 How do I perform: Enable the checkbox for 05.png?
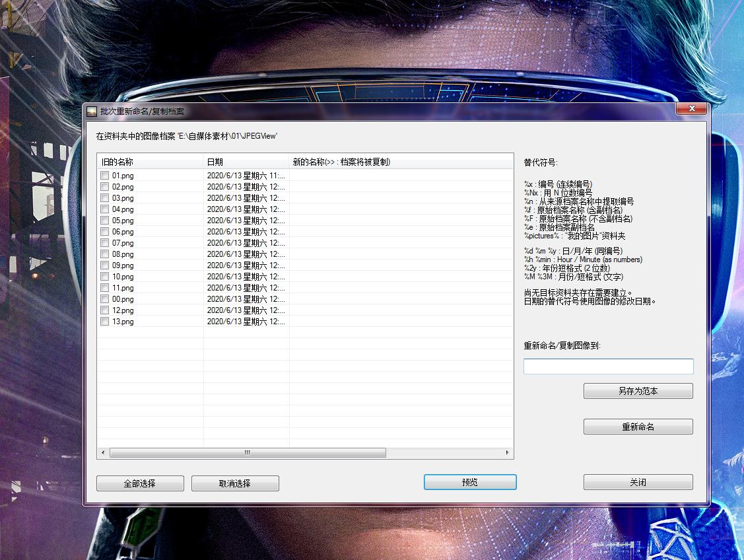(x=104, y=220)
